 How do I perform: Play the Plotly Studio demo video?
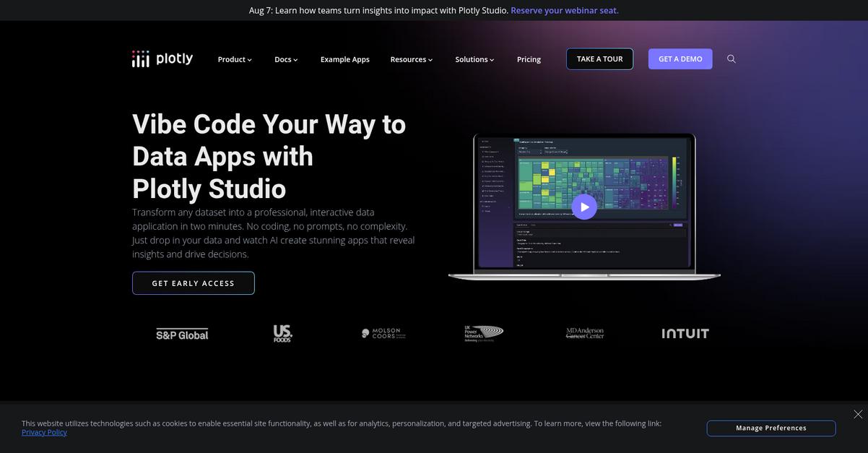tap(584, 207)
